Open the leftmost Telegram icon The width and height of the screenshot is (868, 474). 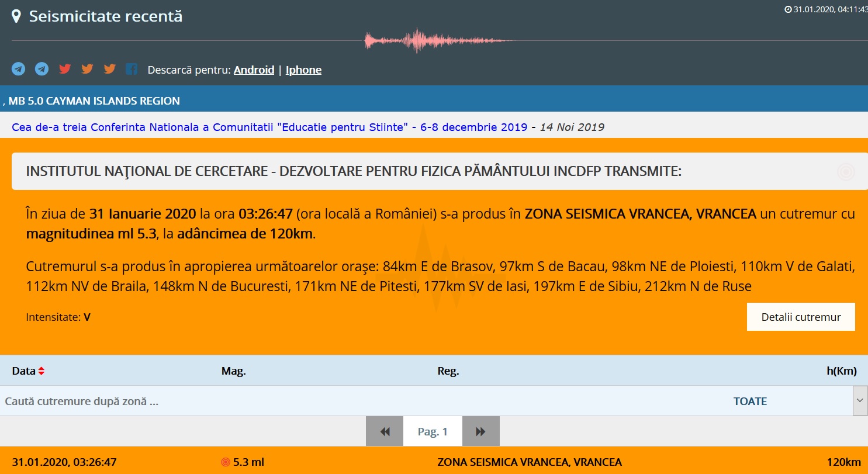(18, 69)
